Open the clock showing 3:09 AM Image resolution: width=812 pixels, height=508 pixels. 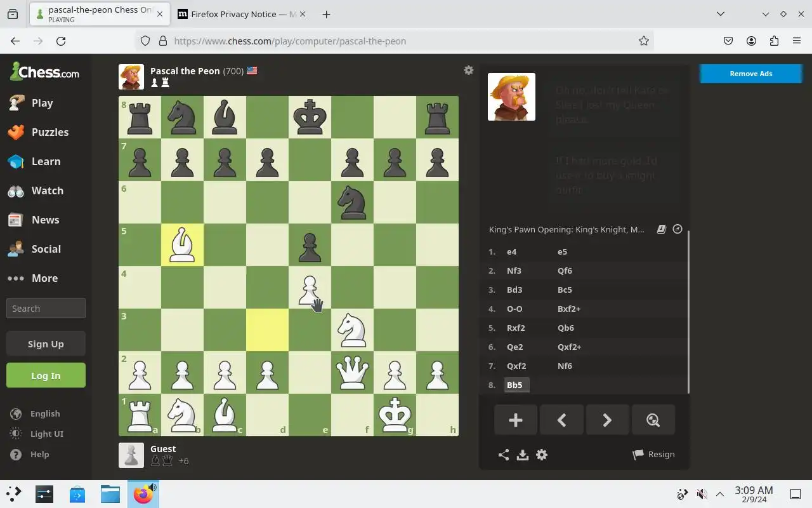(754, 494)
